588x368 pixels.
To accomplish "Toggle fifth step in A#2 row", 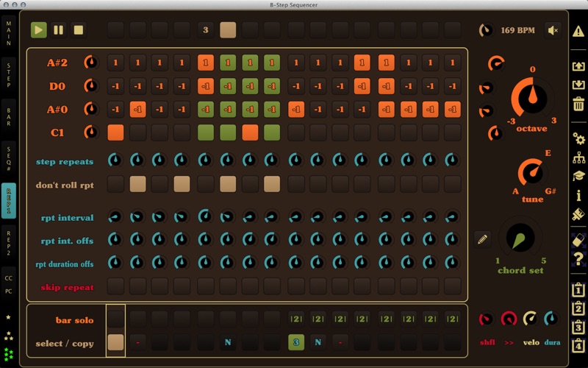I will 206,63.
